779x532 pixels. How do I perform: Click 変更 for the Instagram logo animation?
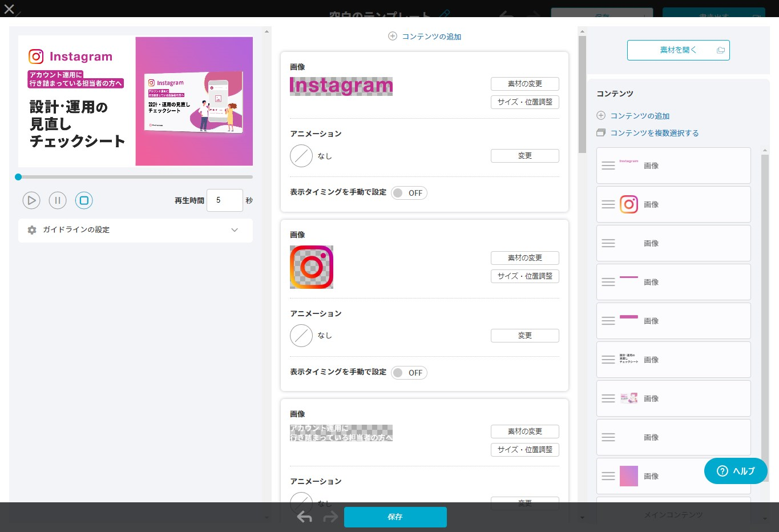coord(524,336)
